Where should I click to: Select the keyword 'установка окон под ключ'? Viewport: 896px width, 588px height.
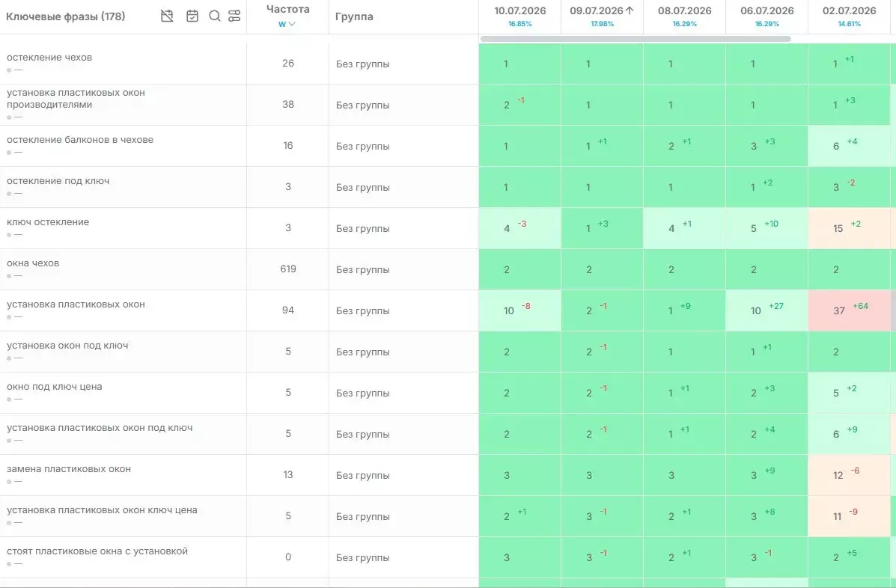pyautogui.click(x=67, y=345)
